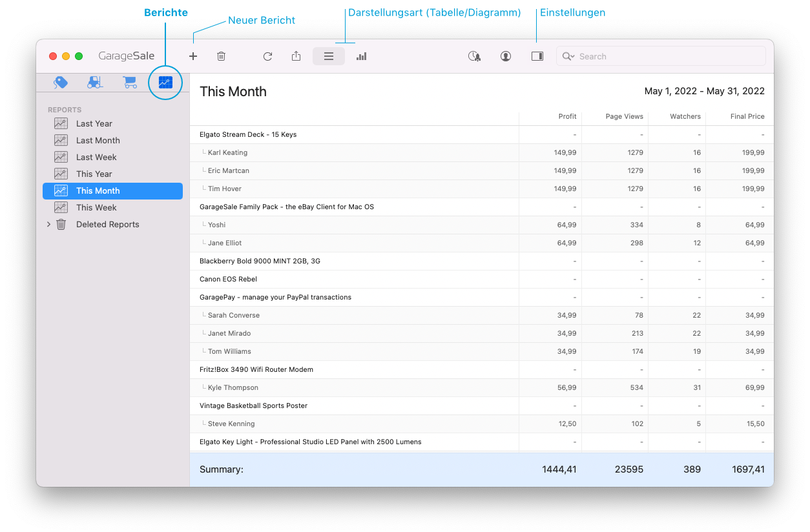810x532 pixels.
Task: Select the Sarah Converse row
Action: coord(481,315)
